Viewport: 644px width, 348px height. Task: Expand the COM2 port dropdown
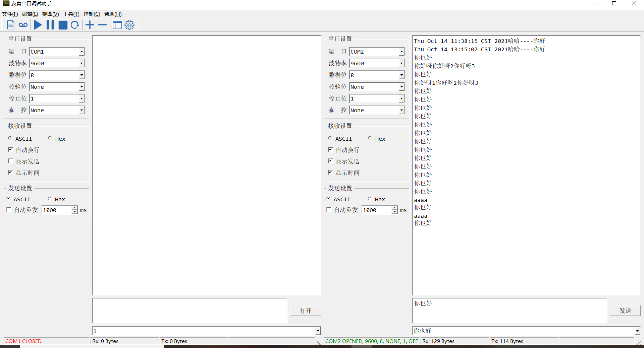pyautogui.click(x=401, y=52)
